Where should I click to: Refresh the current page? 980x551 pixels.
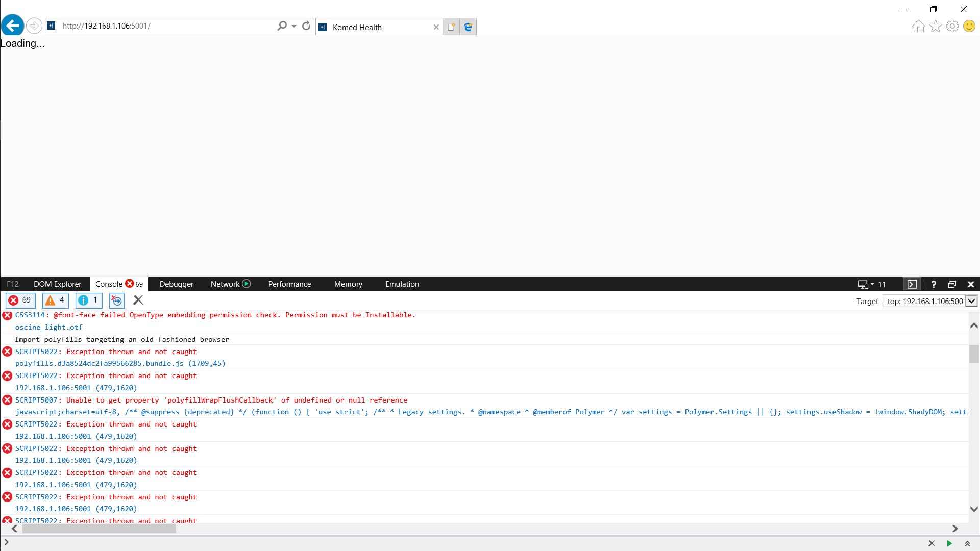(306, 26)
